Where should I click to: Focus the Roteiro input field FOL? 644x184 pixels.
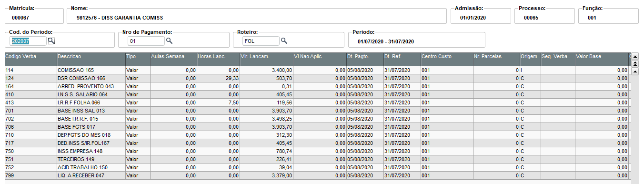pyautogui.click(x=261, y=41)
